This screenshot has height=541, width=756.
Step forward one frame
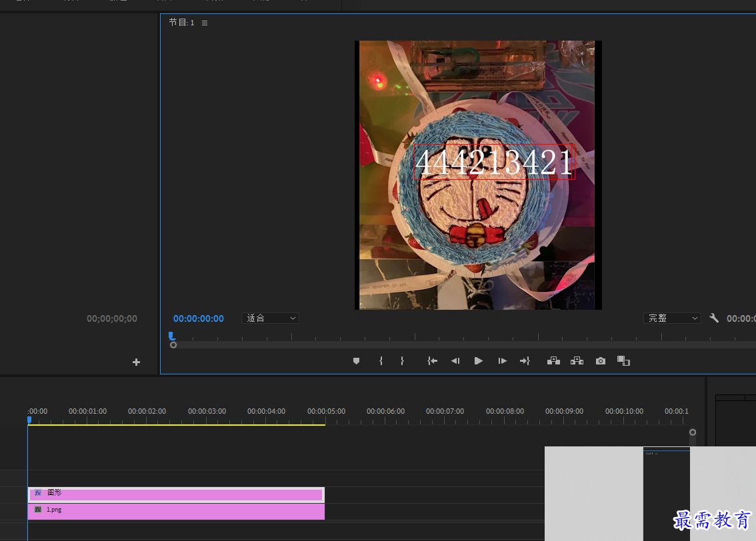[503, 361]
